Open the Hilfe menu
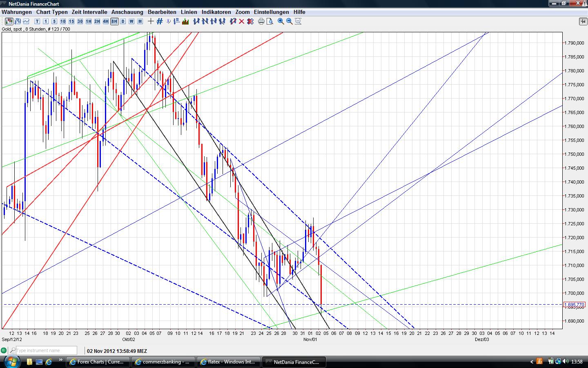 pyautogui.click(x=299, y=12)
